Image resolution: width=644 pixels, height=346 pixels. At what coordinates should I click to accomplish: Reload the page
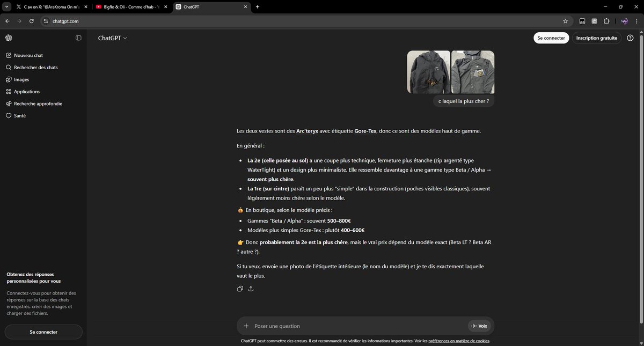[x=32, y=21]
